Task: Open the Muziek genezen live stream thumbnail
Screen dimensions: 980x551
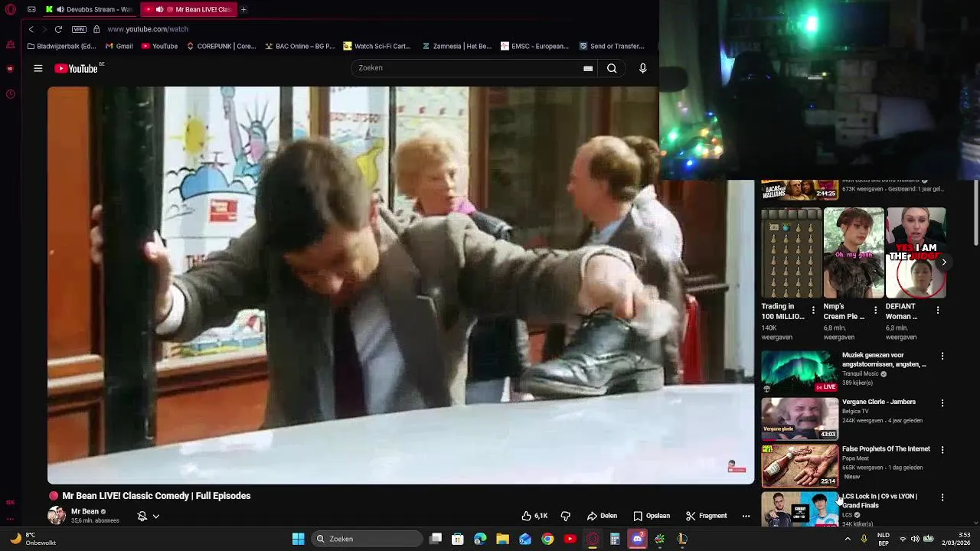Action: click(x=799, y=372)
